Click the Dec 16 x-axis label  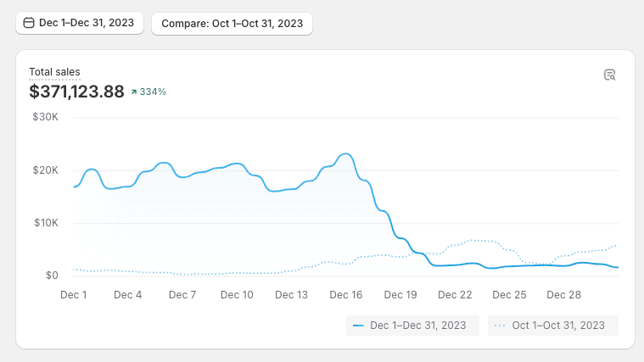(x=346, y=295)
